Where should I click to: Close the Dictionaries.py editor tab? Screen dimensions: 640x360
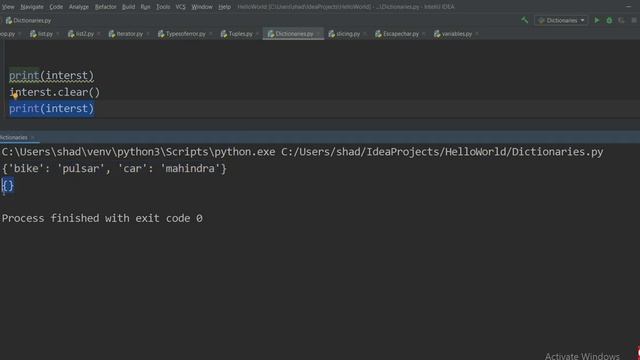click(x=319, y=34)
